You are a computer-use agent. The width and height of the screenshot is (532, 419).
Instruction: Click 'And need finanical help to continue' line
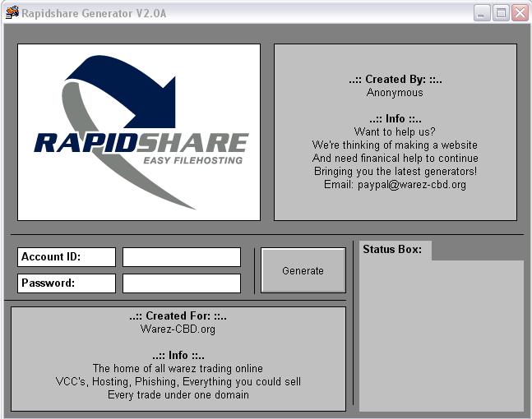[x=396, y=158]
